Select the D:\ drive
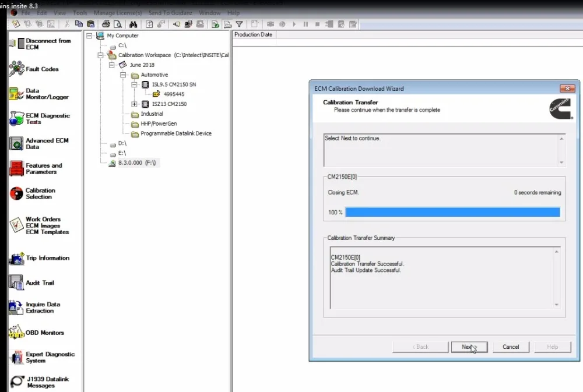Image resolution: width=583 pixels, height=392 pixels. [x=122, y=143]
